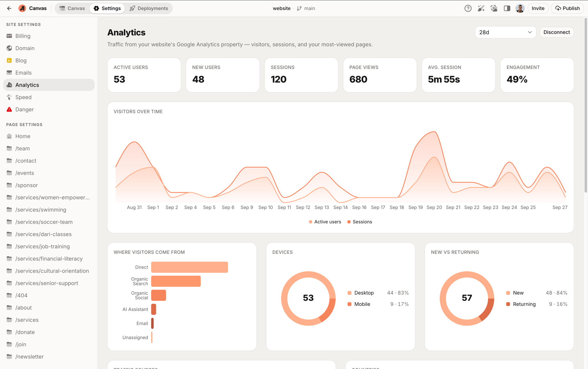Click the /contact folder icon

pos(9,161)
